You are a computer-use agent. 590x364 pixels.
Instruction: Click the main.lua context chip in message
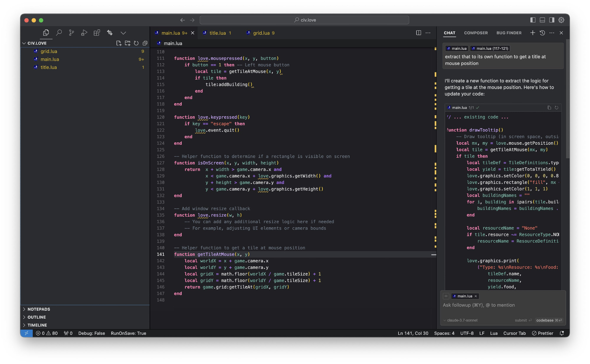tap(457, 48)
